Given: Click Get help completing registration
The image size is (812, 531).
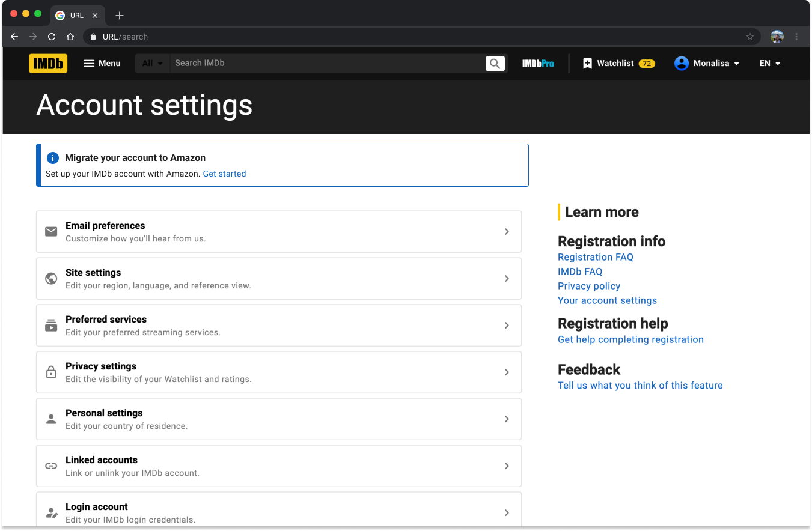Looking at the screenshot, I should (630, 339).
